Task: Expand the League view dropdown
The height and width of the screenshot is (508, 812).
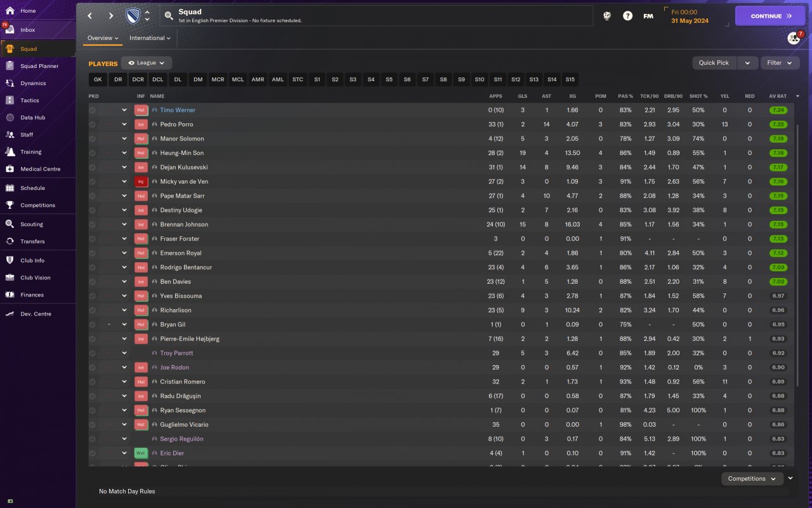Action: point(147,63)
